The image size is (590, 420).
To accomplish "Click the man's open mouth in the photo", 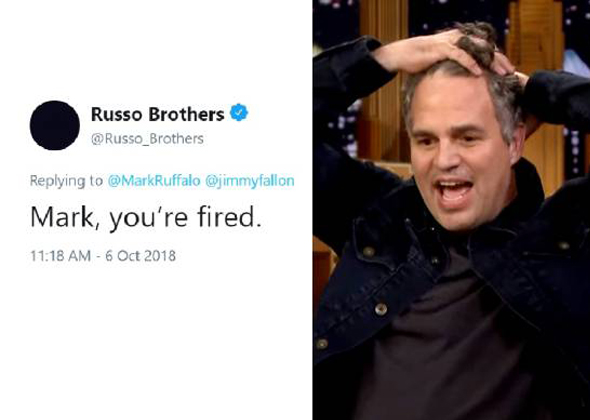I will click(453, 191).
